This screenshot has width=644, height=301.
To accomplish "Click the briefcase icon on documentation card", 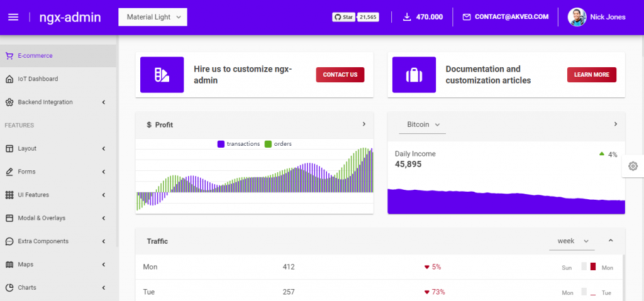I will click(414, 75).
